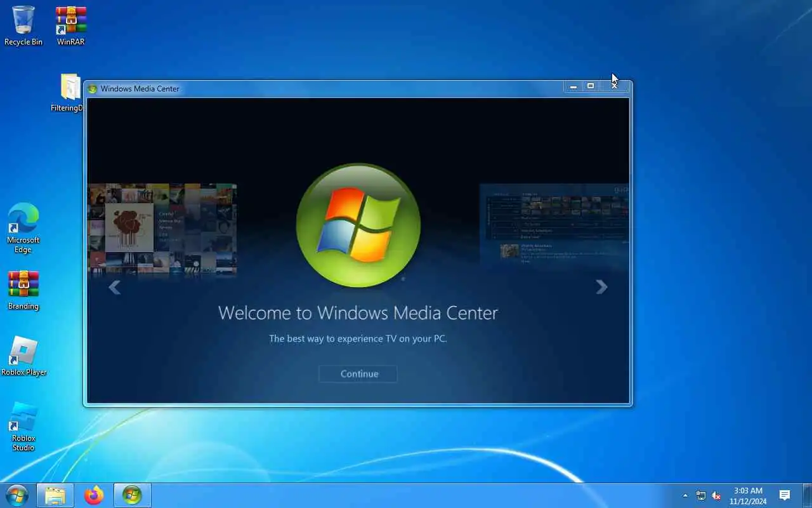Go to previous slide with left arrow
The height and width of the screenshot is (508, 812).
coord(114,287)
